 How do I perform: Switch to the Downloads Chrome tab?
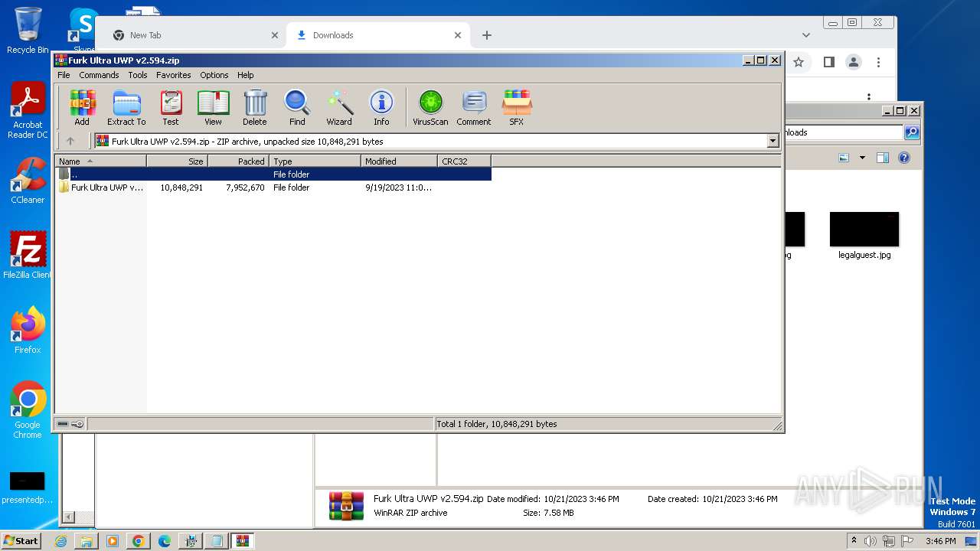point(379,35)
